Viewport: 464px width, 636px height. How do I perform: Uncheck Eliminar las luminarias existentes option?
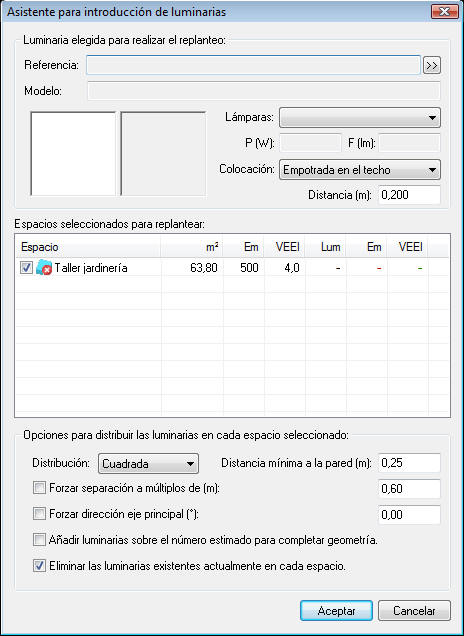pos(39,566)
